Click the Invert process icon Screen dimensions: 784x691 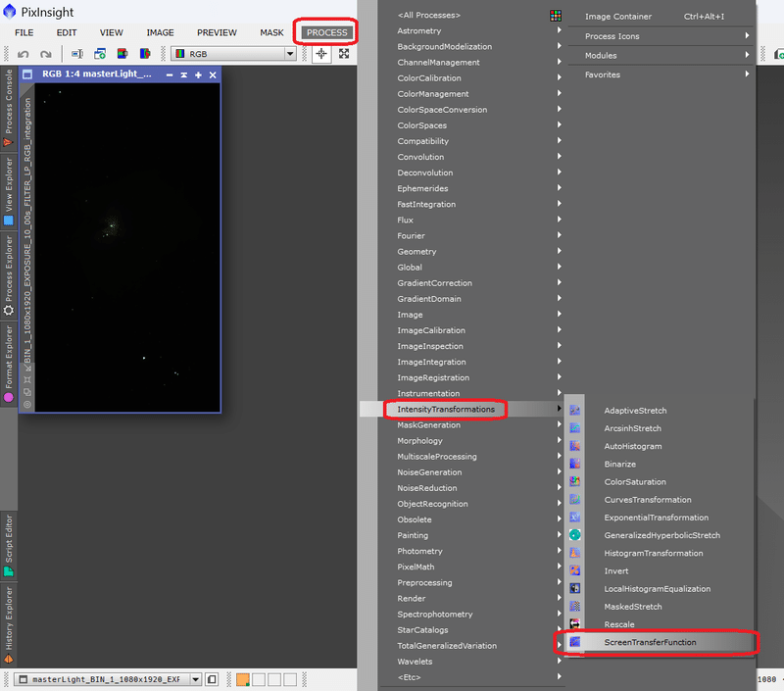pyautogui.click(x=575, y=570)
